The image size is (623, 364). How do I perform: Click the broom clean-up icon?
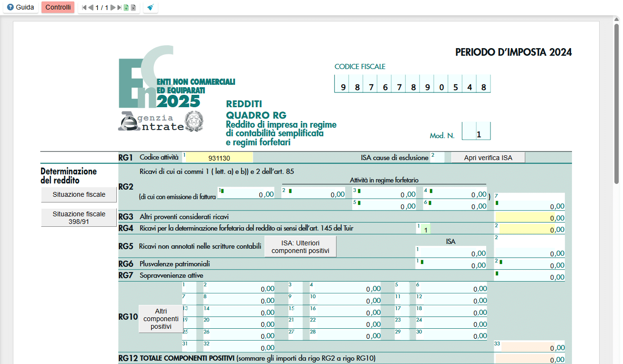[150, 8]
